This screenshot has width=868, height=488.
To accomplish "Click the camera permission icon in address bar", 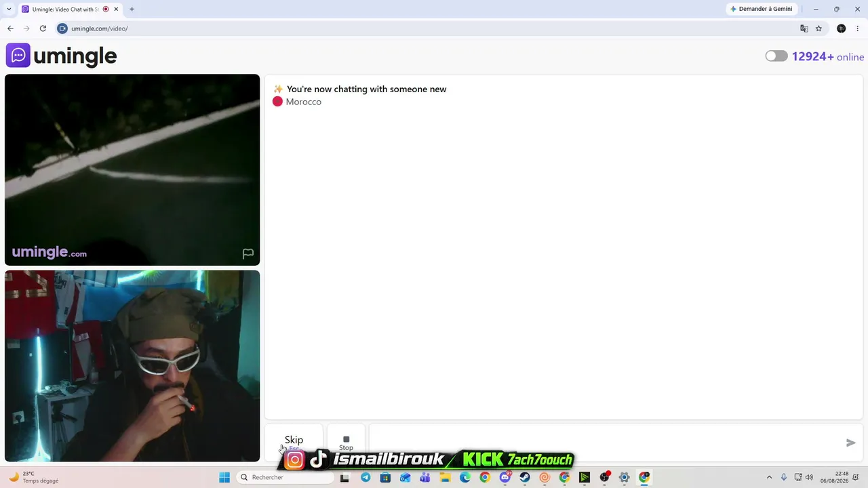I will [x=62, y=28].
